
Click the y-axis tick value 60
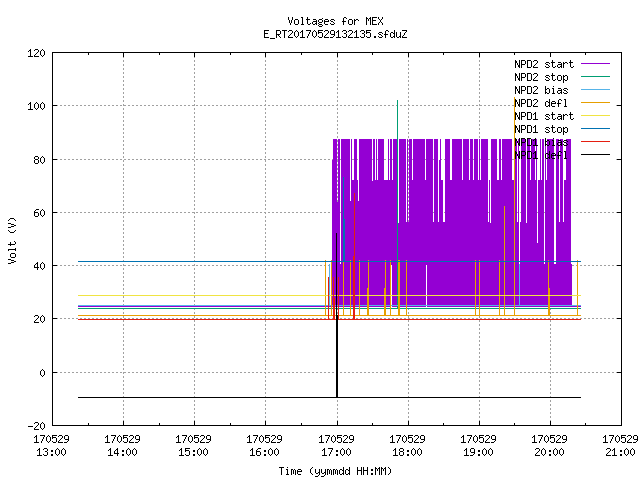tap(39, 213)
